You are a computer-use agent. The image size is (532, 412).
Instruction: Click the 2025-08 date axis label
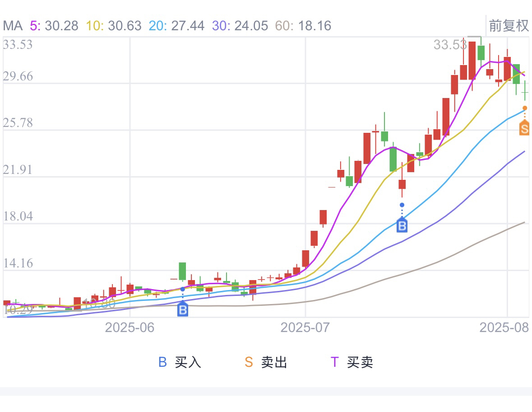504,328
